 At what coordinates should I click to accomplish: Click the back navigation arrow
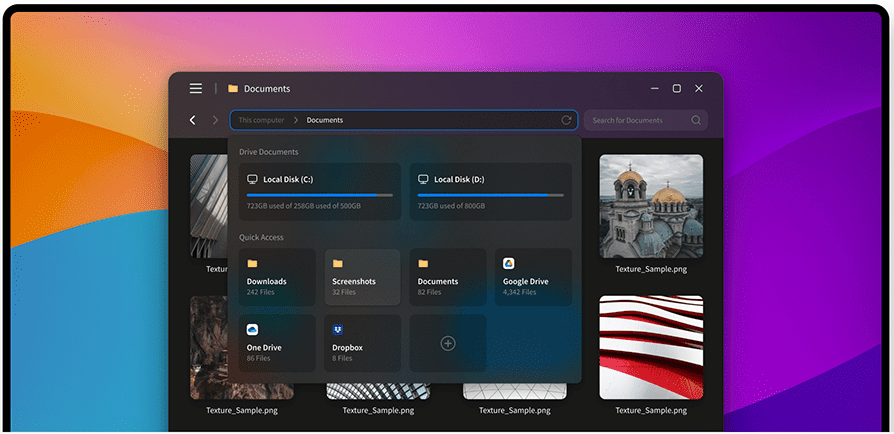click(193, 120)
